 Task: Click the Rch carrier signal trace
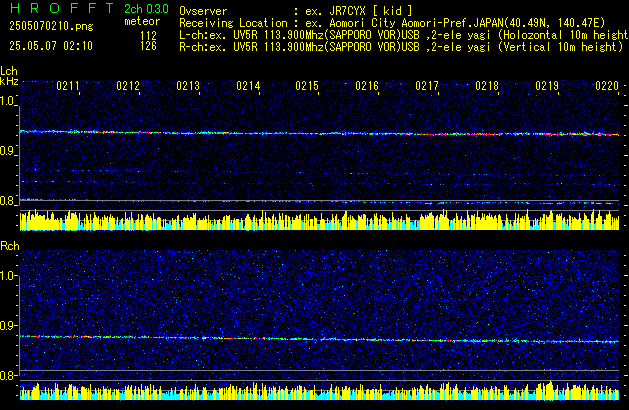[x=319, y=339]
